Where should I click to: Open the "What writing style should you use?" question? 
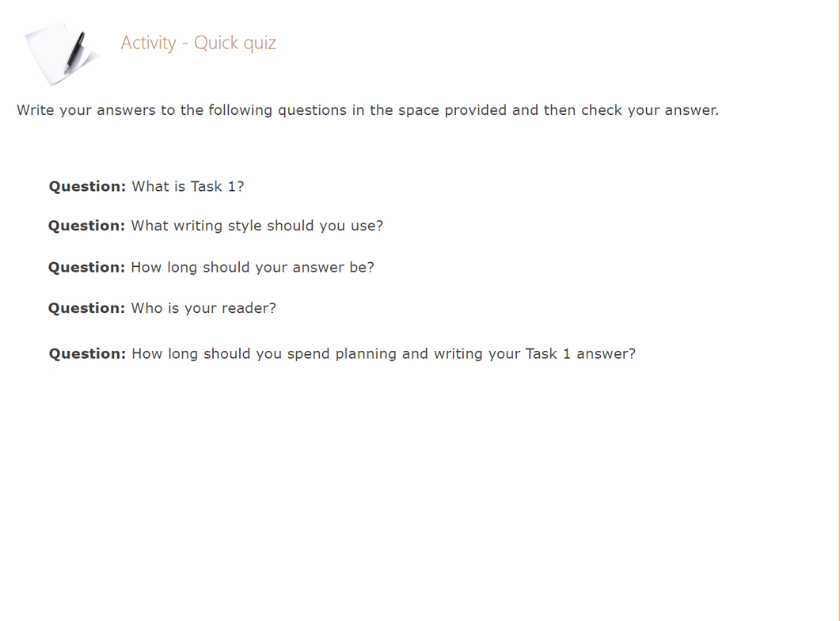(257, 226)
